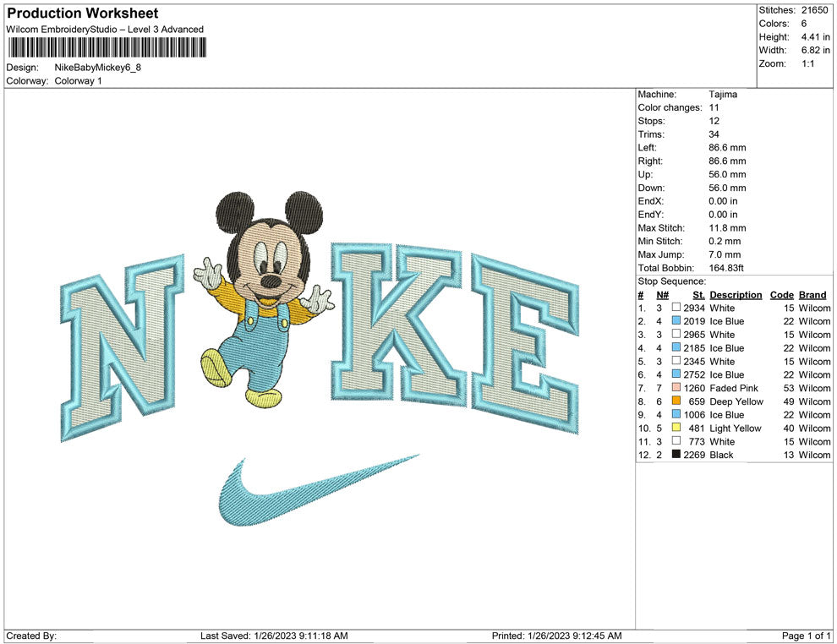This screenshot has width=837, height=644.
Task: Click the Description column header
Action: pos(736,295)
